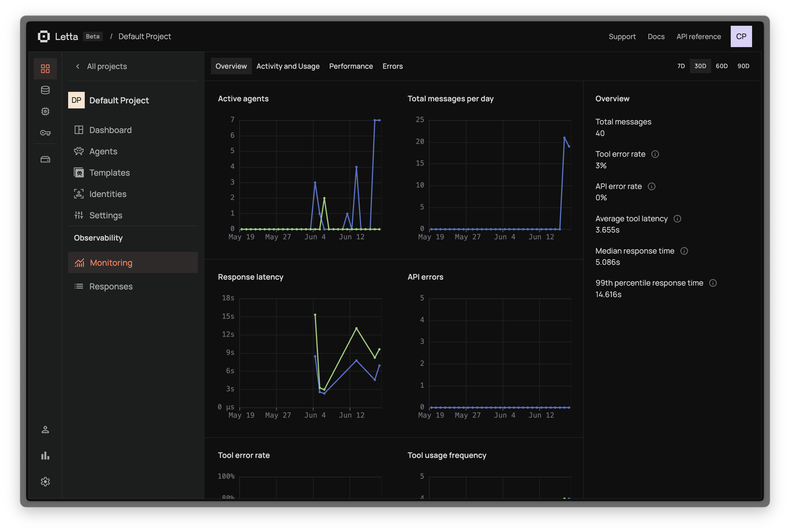Open Activity and Usage tab
This screenshot has width=790, height=532.
(x=288, y=66)
